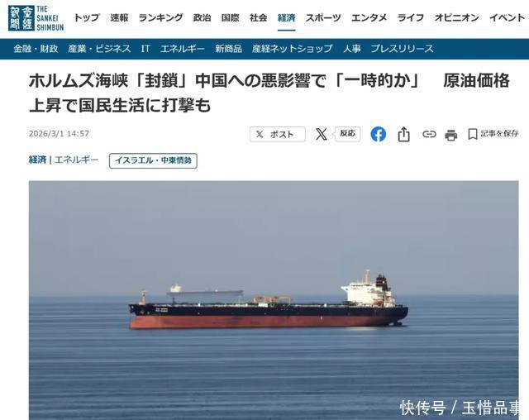
Task: Open エネルギー in the blue submenu
Action: pyautogui.click(x=183, y=49)
